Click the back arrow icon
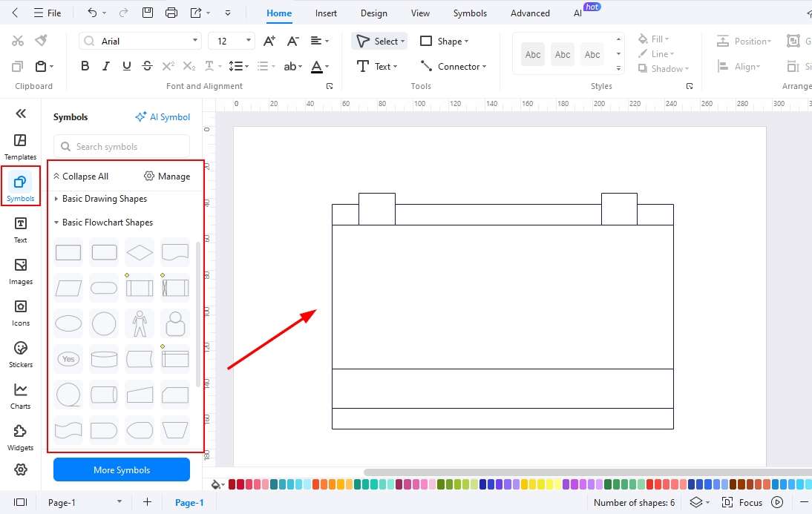812x514 pixels. [15, 13]
